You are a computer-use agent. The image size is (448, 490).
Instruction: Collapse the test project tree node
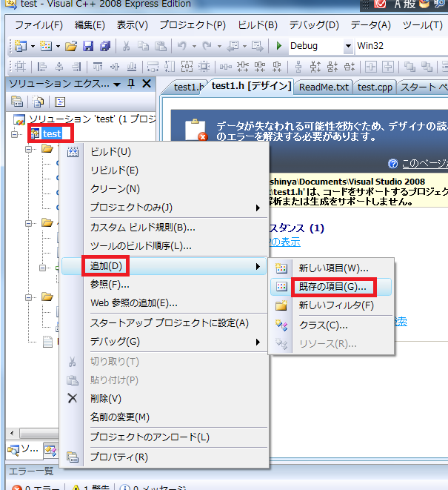[16, 134]
